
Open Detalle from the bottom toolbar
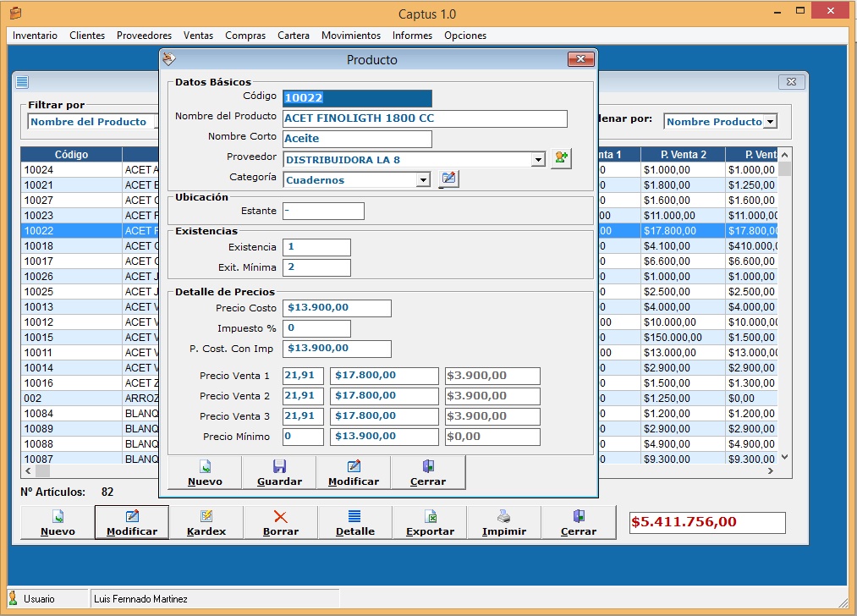[x=354, y=523]
